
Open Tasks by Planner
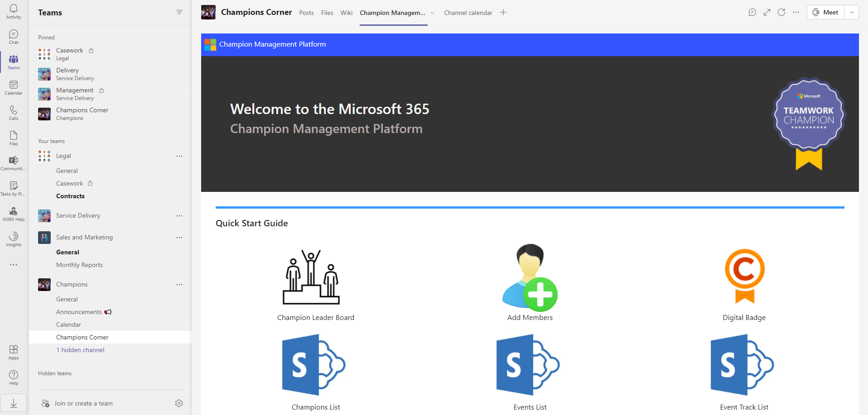point(13,187)
